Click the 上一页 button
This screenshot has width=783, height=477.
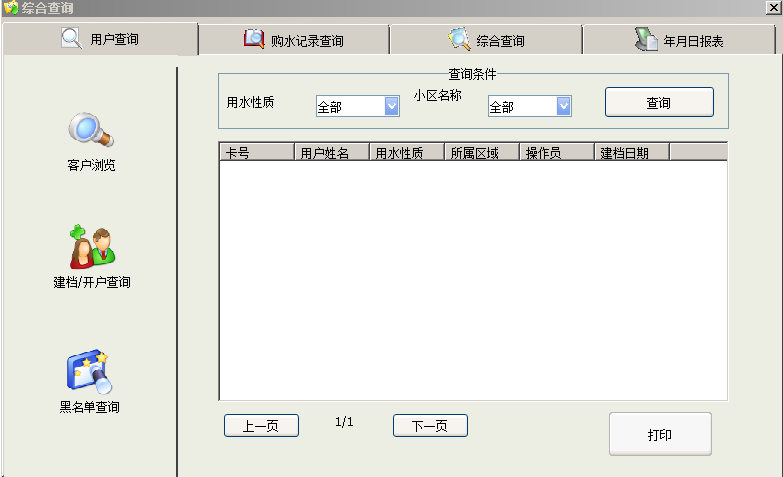point(261,426)
